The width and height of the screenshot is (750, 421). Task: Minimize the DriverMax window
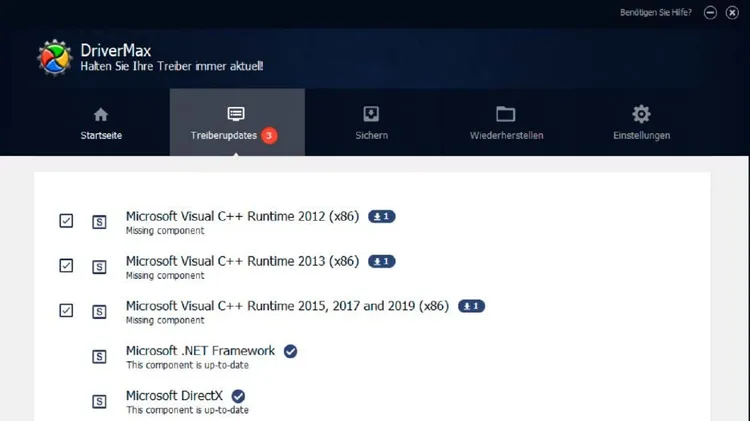pyautogui.click(x=710, y=13)
